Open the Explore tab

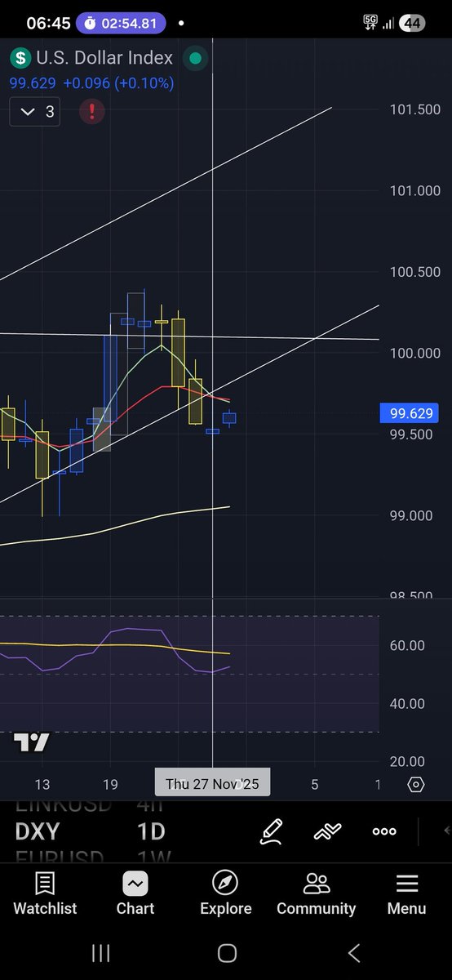pyautogui.click(x=226, y=893)
